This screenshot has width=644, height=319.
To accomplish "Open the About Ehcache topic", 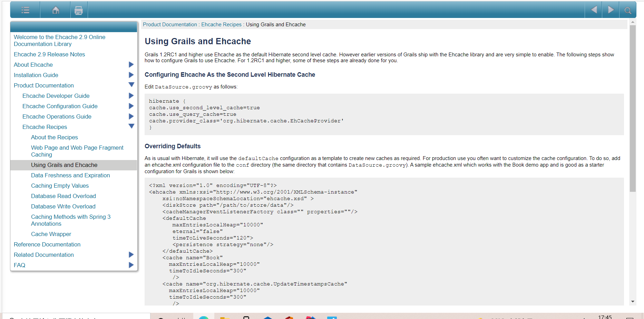I will point(33,65).
